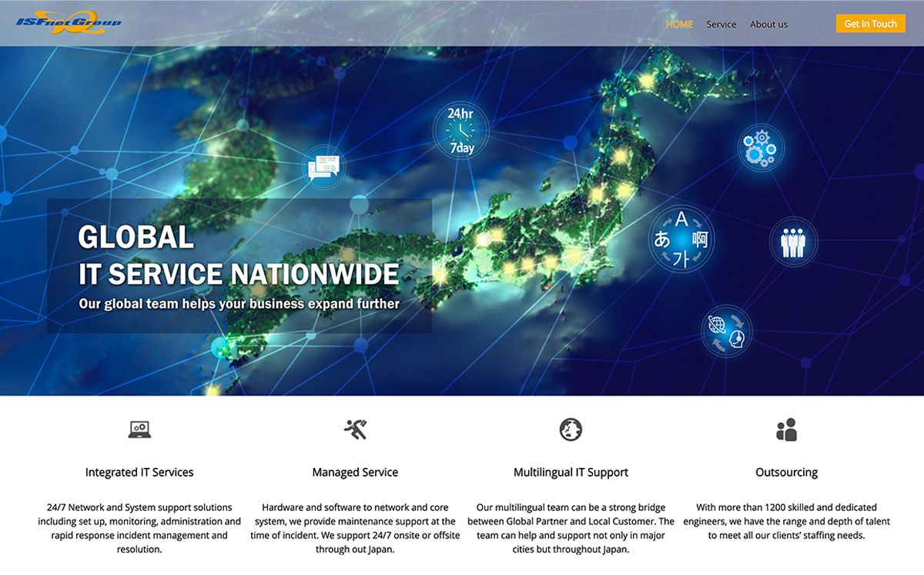Click the multilingual characters circle icon
Viewport: 924px width, 575px height.
click(681, 239)
